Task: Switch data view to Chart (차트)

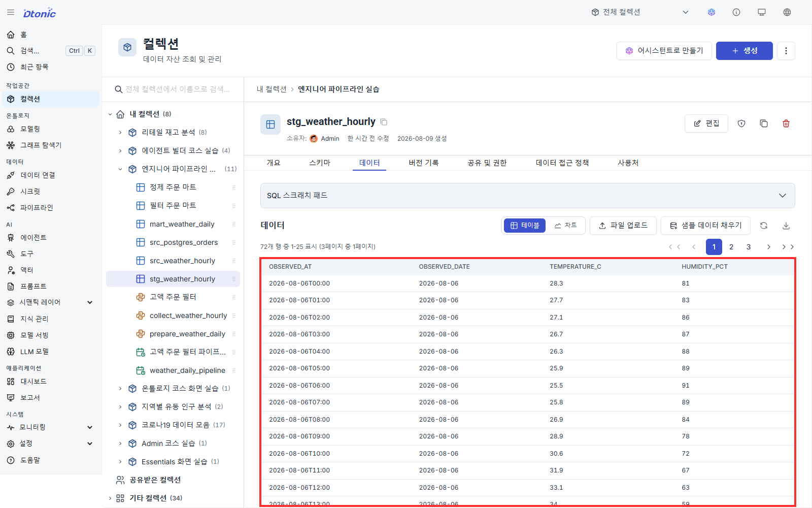Action: (565, 226)
